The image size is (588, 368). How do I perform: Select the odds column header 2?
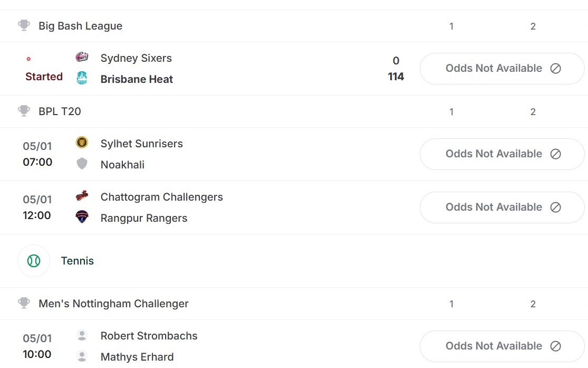(x=533, y=25)
